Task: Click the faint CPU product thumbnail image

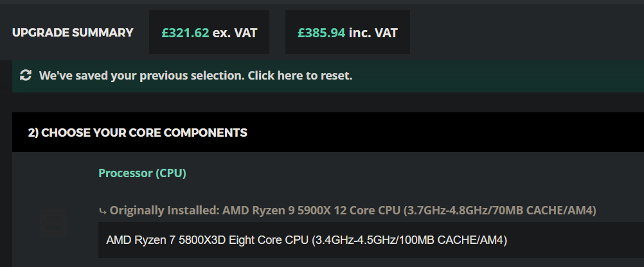Action: (x=53, y=223)
